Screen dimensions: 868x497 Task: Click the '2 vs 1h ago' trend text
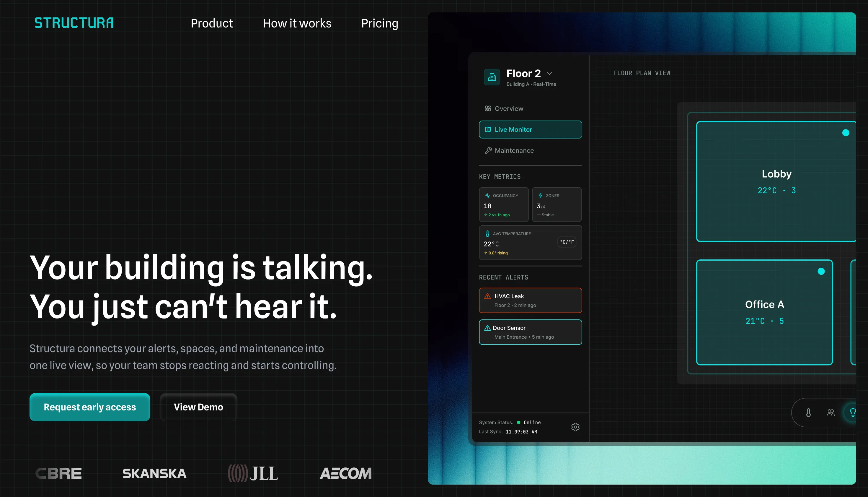point(497,215)
